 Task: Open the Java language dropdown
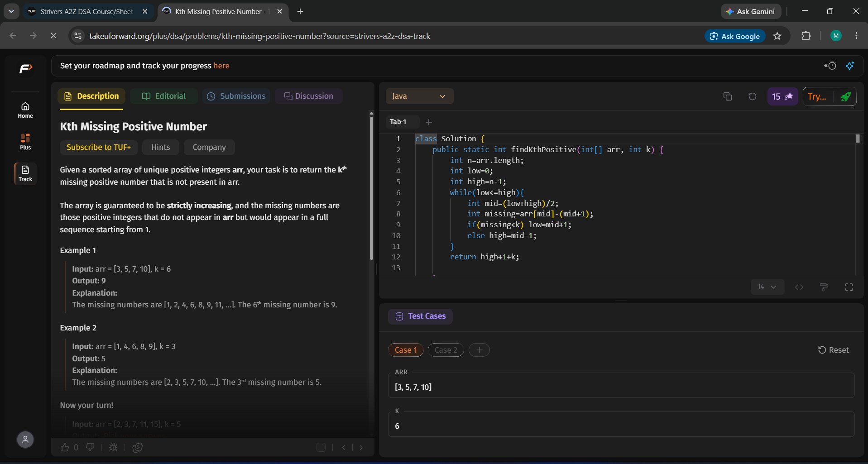pos(419,96)
